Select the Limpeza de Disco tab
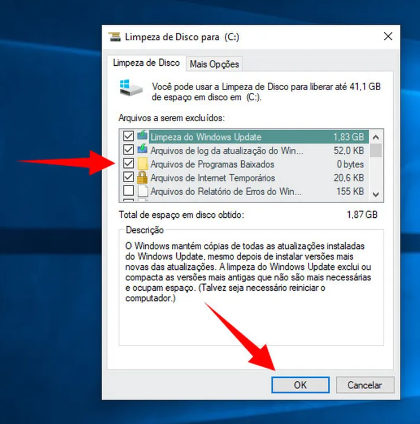The image size is (420, 424). pos(146,63)
